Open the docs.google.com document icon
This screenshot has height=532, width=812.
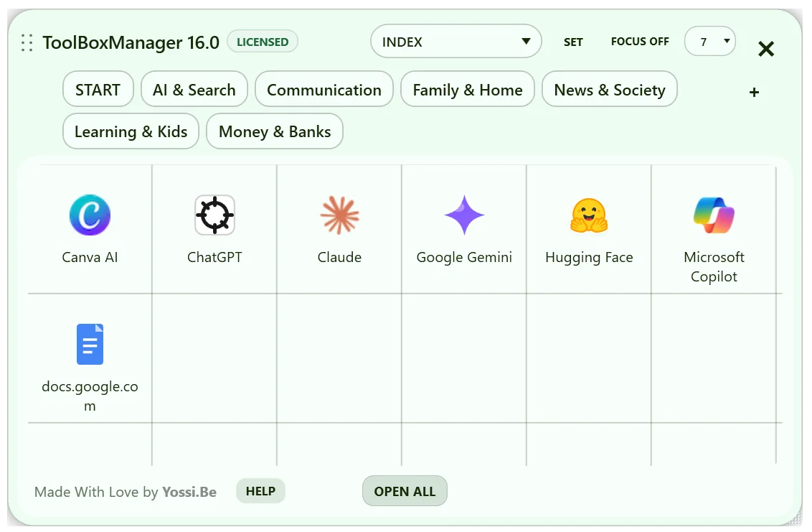click(x=90, y=345)
